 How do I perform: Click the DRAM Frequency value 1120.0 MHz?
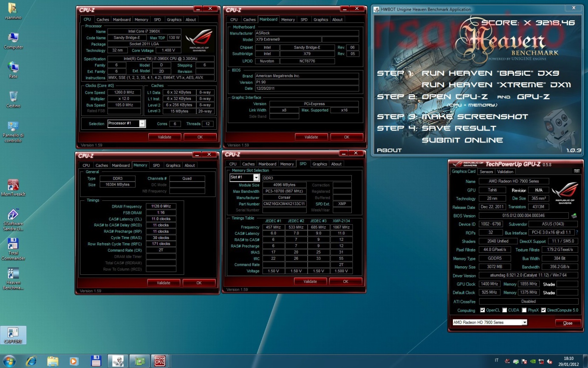coord(161,206)
